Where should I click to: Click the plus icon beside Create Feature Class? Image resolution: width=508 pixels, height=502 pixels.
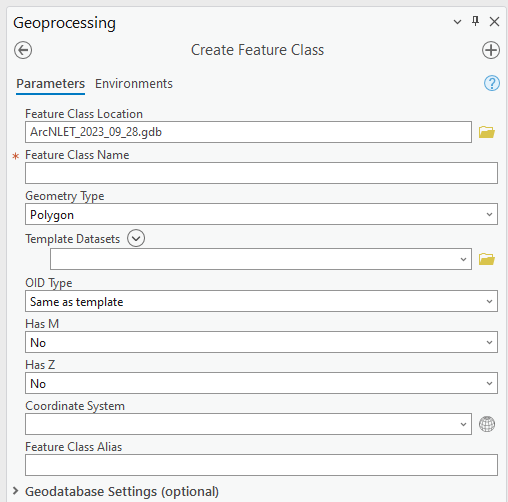(x=491, y=50)
